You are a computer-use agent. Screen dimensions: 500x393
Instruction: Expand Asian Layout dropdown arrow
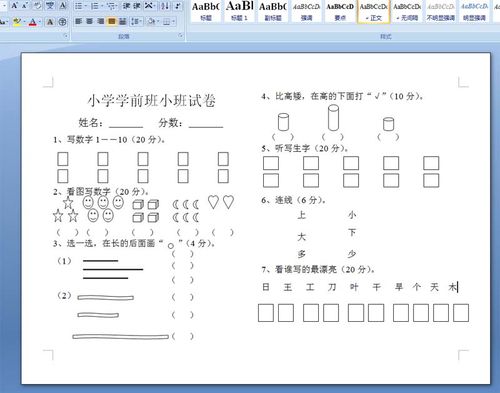pyautogui.click(x=154, y=6)
